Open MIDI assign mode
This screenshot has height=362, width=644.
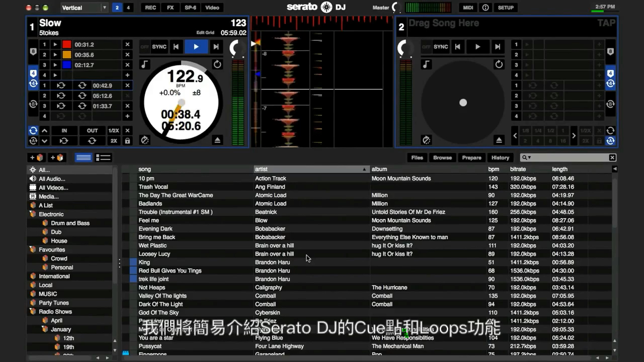(x=468, y=8)
